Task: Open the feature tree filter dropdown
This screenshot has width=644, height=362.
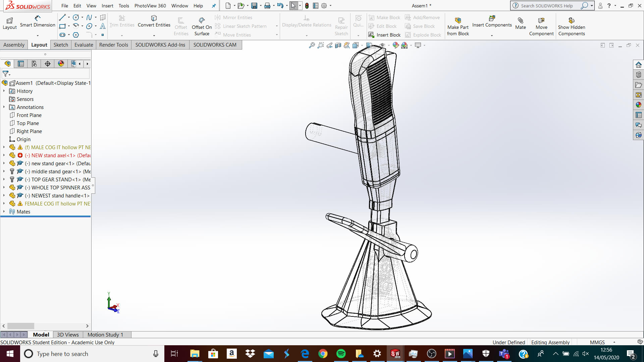Action: 6,74
